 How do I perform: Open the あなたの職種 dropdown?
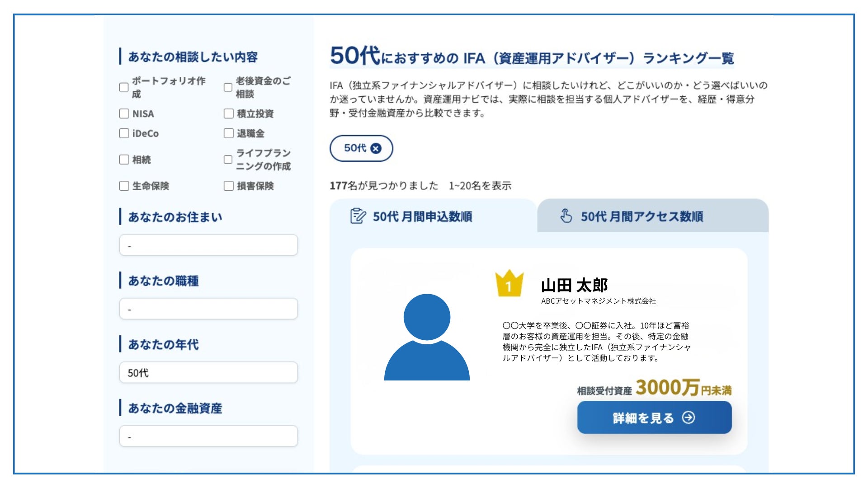coord(208,309)
